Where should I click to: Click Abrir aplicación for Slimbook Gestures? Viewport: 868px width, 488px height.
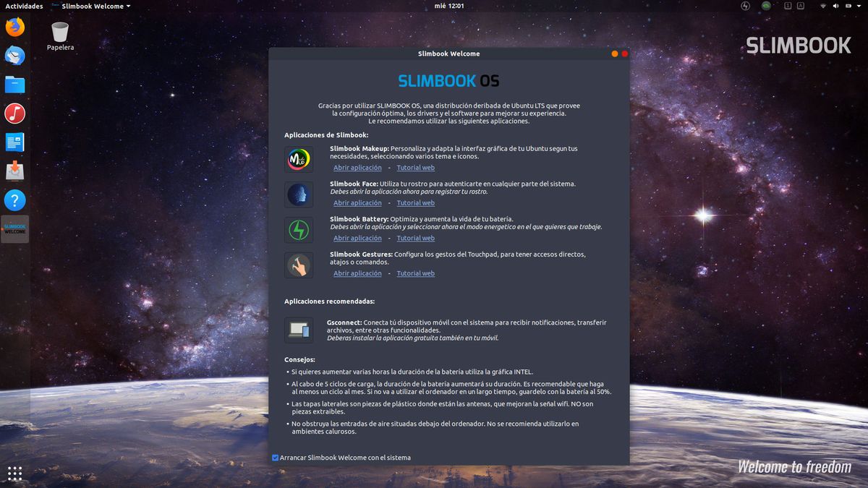[x=357, y=273]
